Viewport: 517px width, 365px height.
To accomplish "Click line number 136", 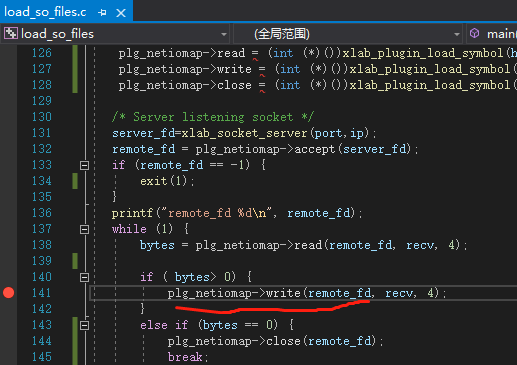I will coord(42,213).
